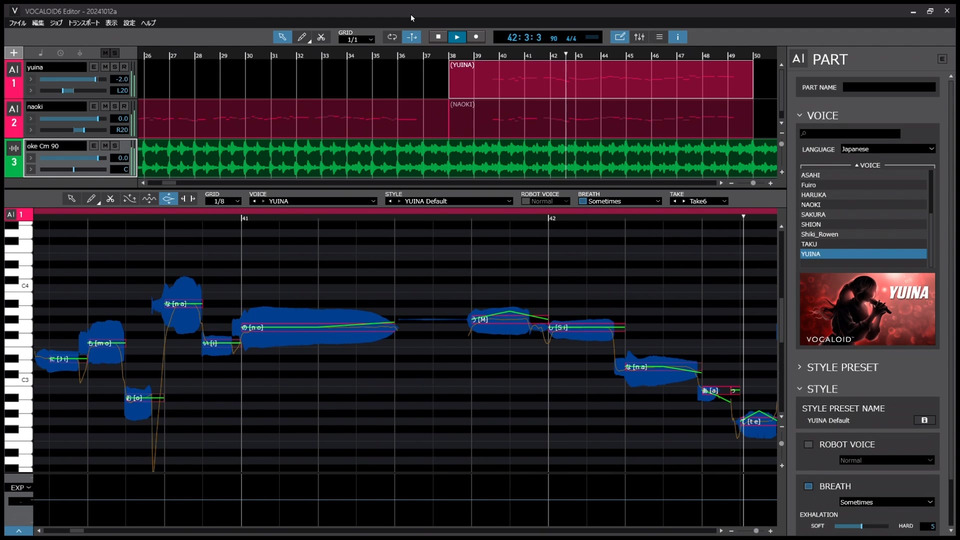Viewport: 960px width, 540px height.
Task: Toggle effects E button on naoki track
Action: pos(94,106)
